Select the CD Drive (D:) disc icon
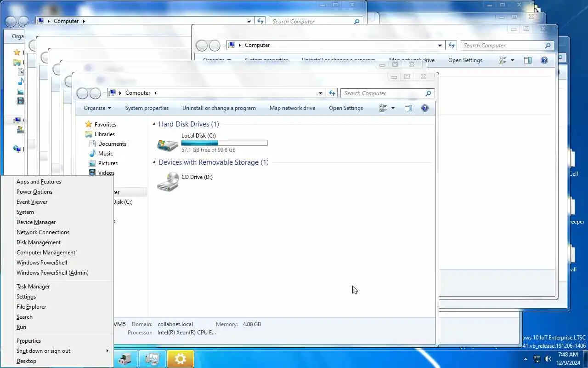This screenshot has height=368, width=588. tap(168, 182)
